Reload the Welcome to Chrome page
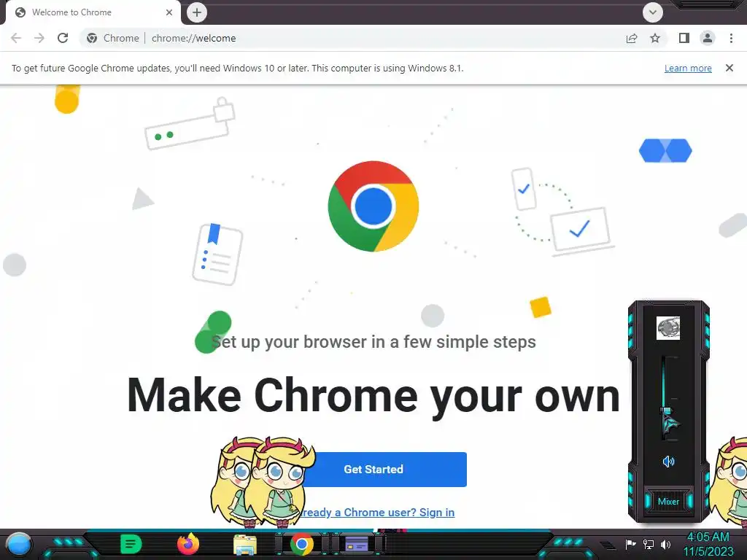Screen dimensions: 747x560 pos(63,38)
